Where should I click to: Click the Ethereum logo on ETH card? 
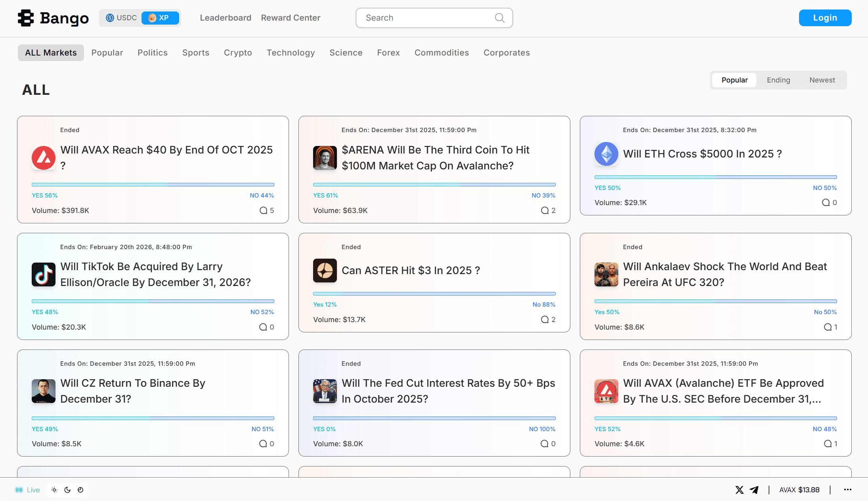606,154
